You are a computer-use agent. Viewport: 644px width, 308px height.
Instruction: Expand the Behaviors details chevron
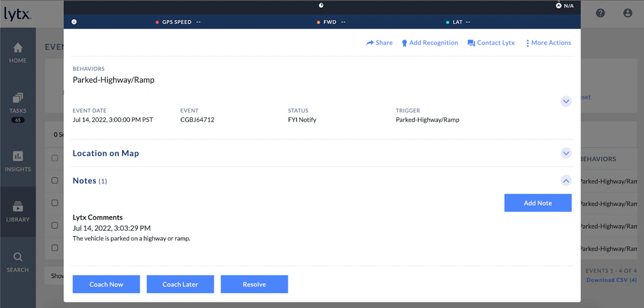[x=566, y=101]
